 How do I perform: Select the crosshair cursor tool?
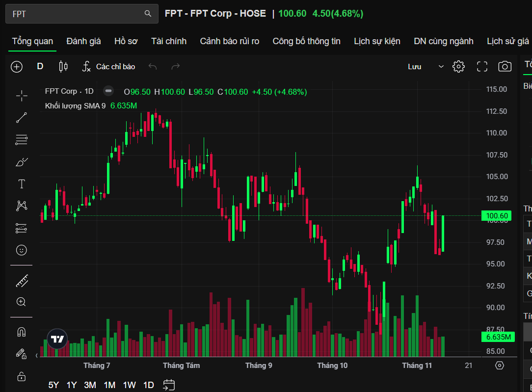[21, 96]
